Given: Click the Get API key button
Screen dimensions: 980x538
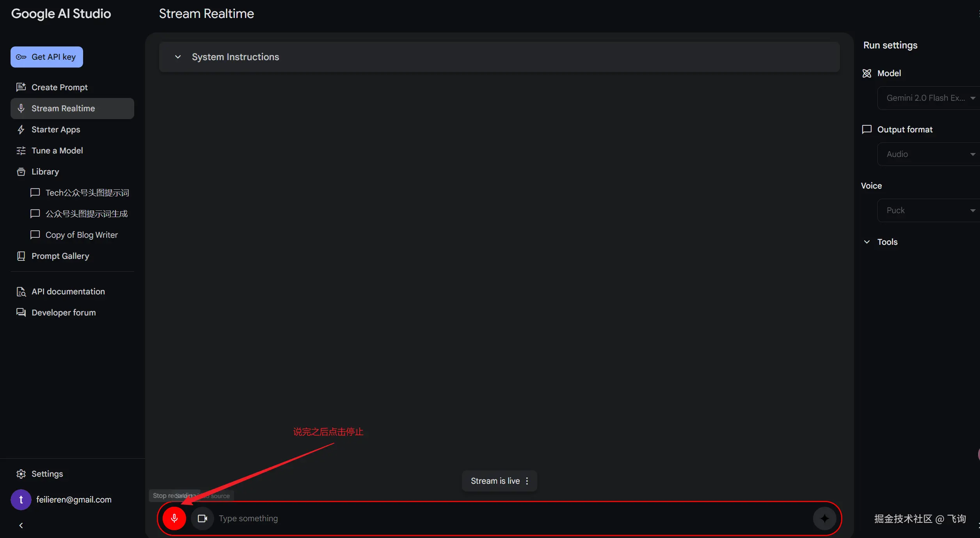Looking at the screenshot, I should coord(47,57).
